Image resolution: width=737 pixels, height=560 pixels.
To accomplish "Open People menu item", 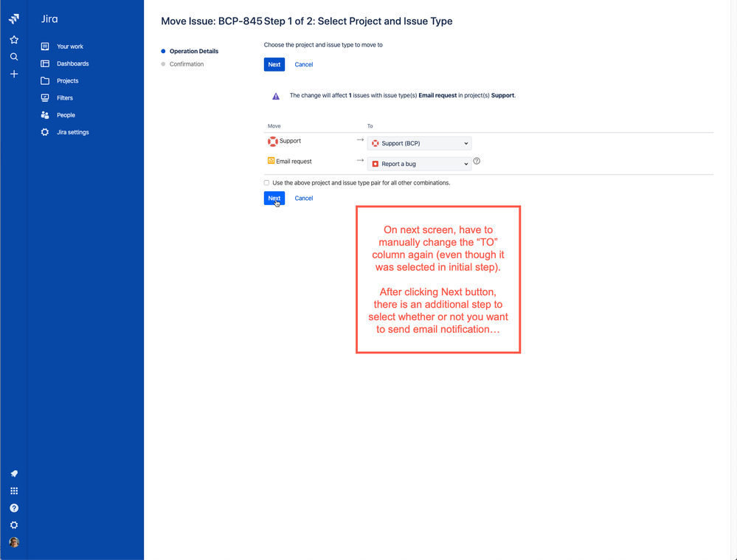I will click(66, 115).
